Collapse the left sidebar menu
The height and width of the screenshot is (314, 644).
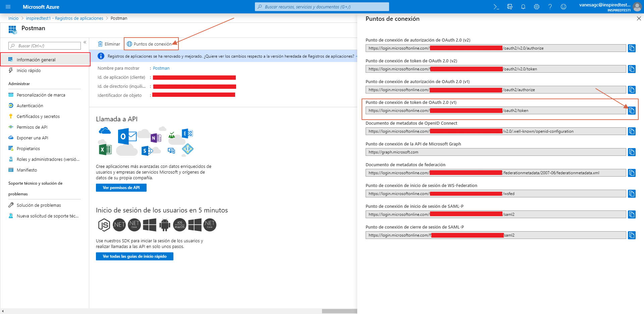(x=85, y=42)
